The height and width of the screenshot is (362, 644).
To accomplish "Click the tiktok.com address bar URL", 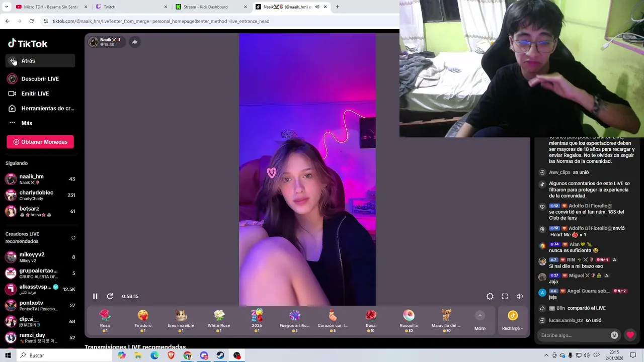I will click(161, 21).
